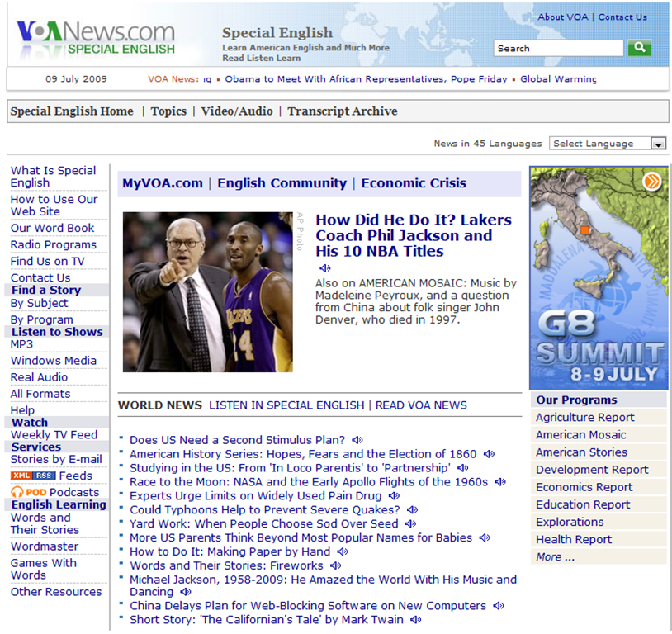Play audio for Race to the Moon story
Image resolution: width=672 pixels, height=634 pixels.
pyautogui.click(x=500, y=482)
